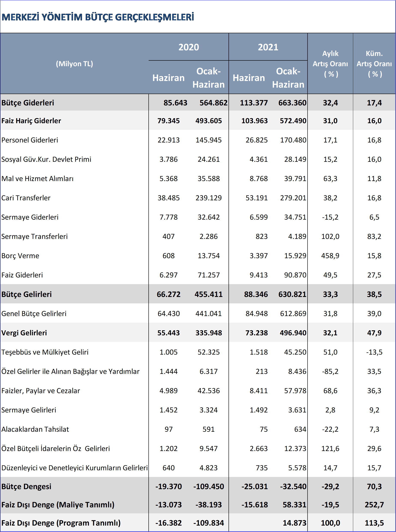The width and height of the screenshot is (396, 532).
Task: Click value 5.578 in Düzenleyici ve Denetleyici row
Action: 297,468
